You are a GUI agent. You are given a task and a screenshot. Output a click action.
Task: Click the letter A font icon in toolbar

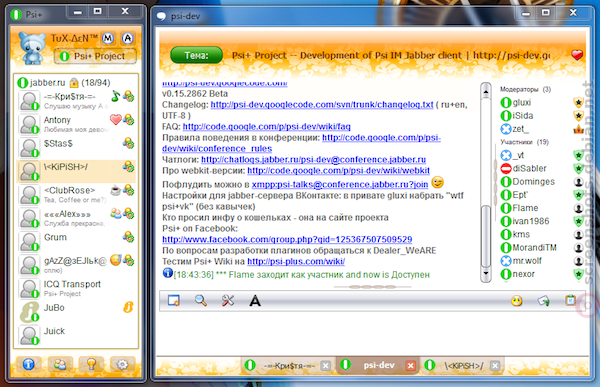pyautogui.click(x=255, y=301)
